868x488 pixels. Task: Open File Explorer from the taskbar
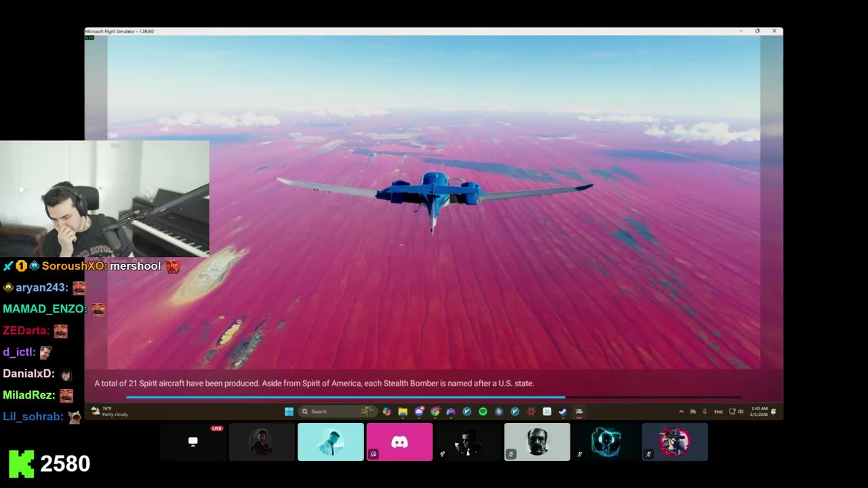point(403,411)
